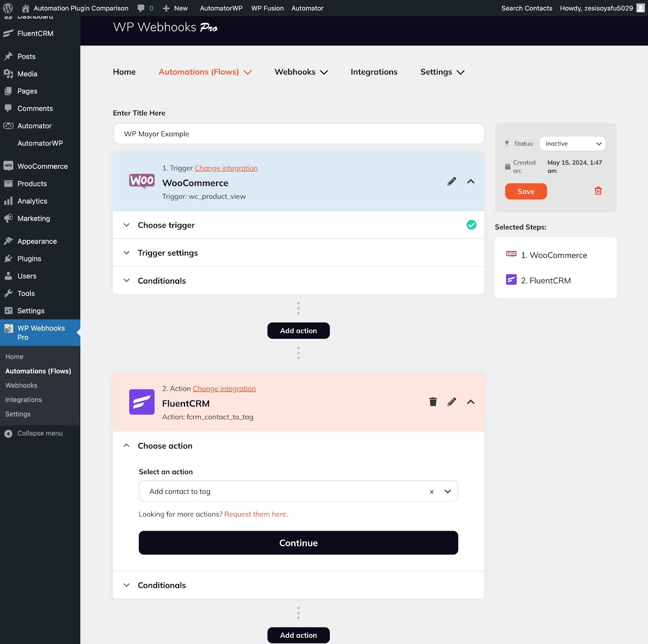Select step 2. FluentCRM in Selected Steps
This screenshot has height=644, width=648.
(x=539, y=280)
